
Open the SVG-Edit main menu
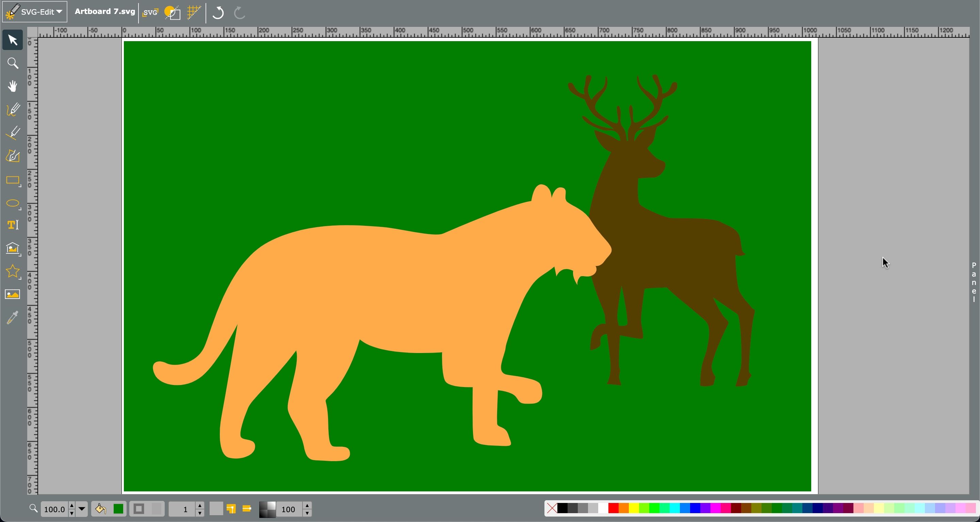[x=35, y=12]
